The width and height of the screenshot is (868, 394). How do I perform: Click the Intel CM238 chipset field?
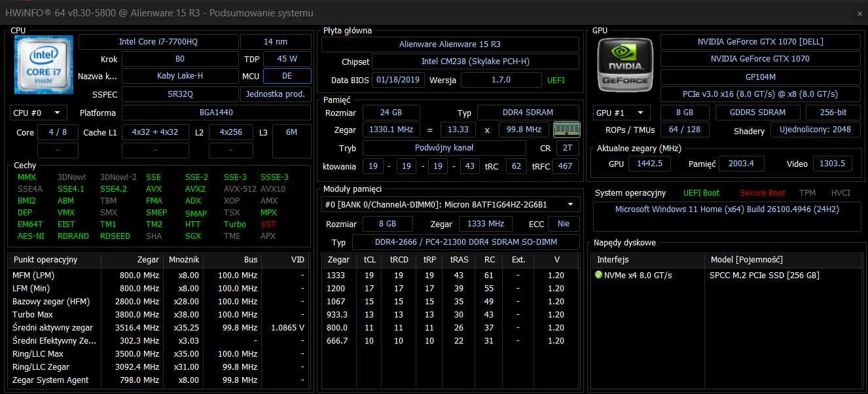point(475,62)
